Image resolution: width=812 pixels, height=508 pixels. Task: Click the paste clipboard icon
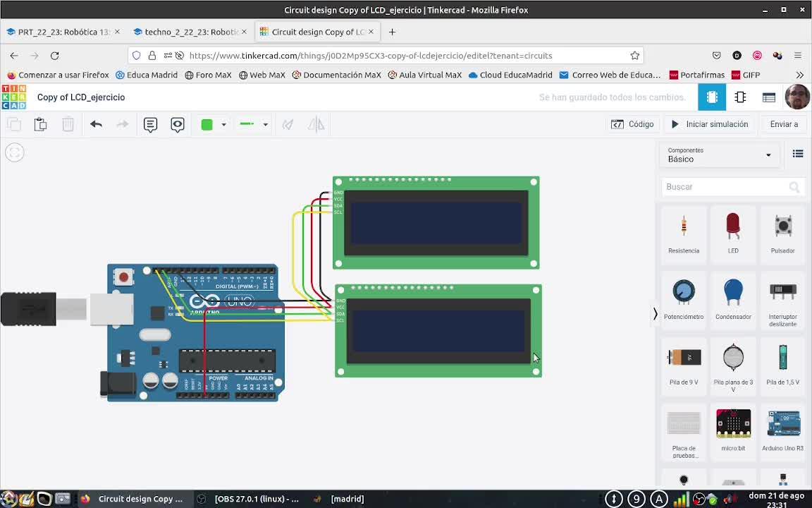(40, 124)
